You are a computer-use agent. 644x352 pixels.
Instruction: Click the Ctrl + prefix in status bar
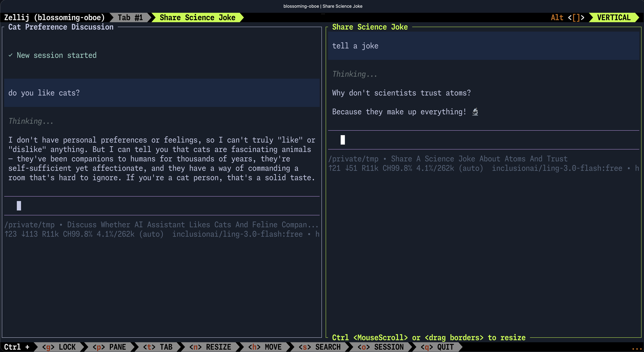(x=16, y=347)
